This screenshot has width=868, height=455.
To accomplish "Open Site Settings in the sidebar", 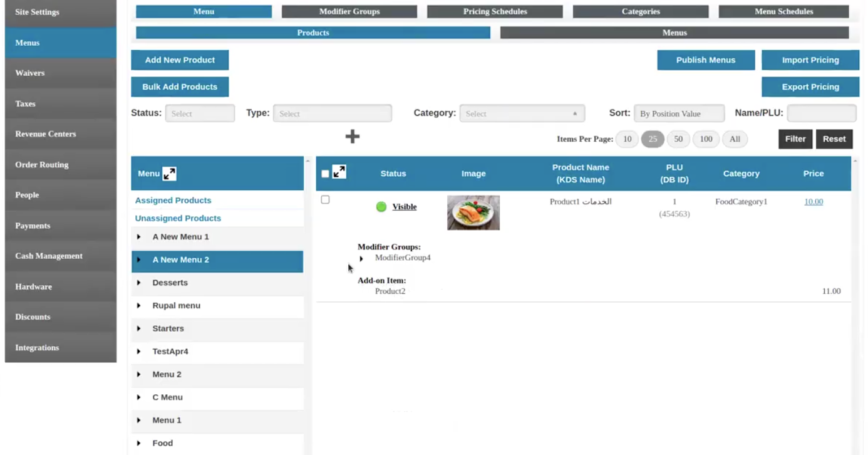I will coord(61,12).
